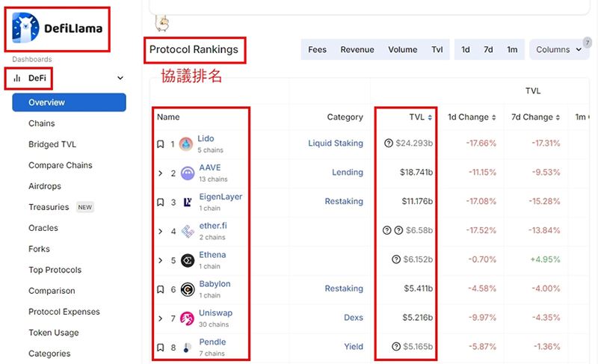Click the DeFi bar chart icon
This screenshot has height=364, width=598.
(x=16, y=78)
